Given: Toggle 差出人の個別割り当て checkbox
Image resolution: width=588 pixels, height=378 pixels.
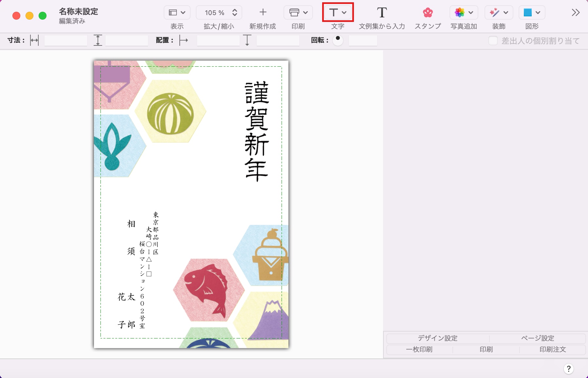Looking at the screenshot, I should (493, 41).
